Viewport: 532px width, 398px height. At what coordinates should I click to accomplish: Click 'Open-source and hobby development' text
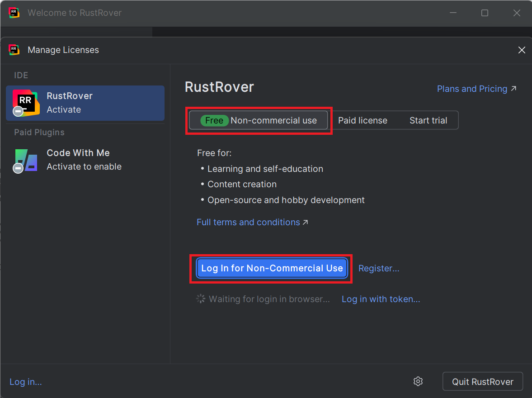(x=286, y=200)
